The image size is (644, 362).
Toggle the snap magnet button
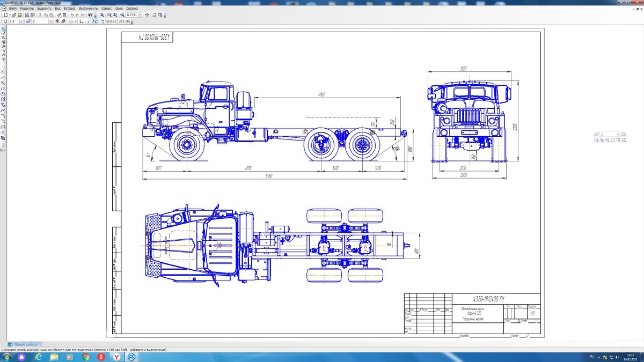pyautogui.click(x=57, y=21)
